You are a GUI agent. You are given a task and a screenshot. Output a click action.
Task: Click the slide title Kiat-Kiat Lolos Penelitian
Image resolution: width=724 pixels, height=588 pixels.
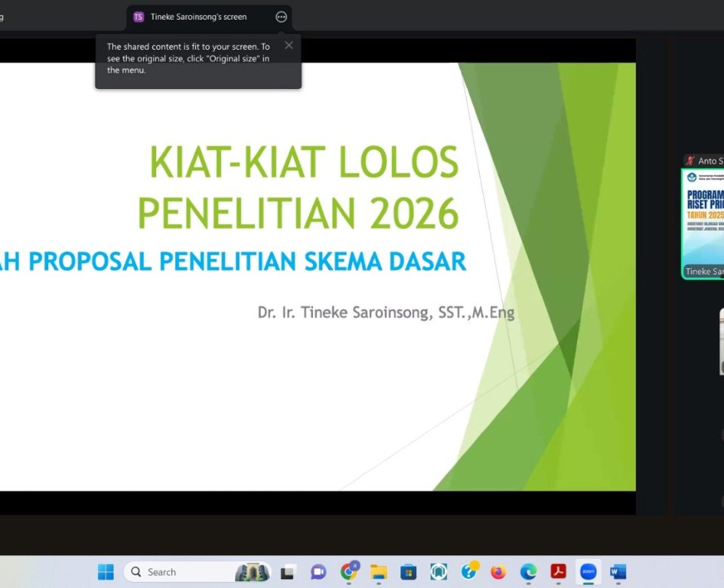click(302, 186)
